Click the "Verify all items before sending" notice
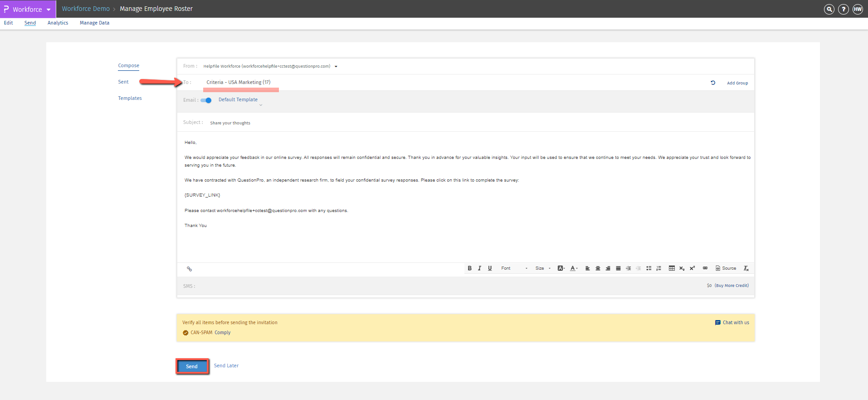Screen dimensions: 868x400 pos(230,322)
